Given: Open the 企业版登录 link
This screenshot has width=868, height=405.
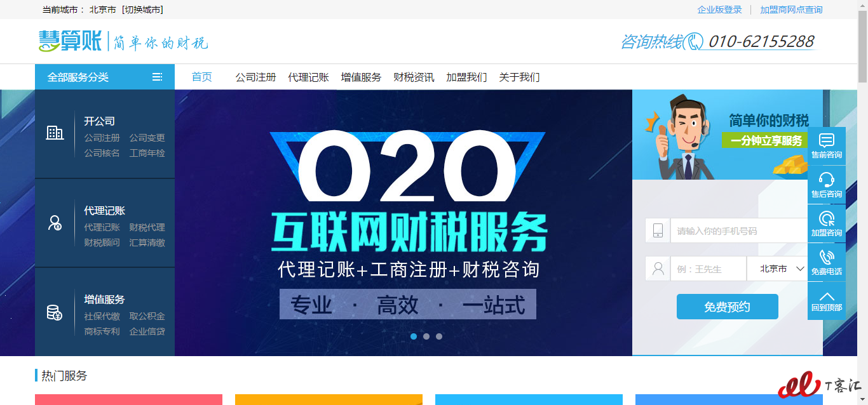Looking at the screenshot, I should click(x=719, y=10).
